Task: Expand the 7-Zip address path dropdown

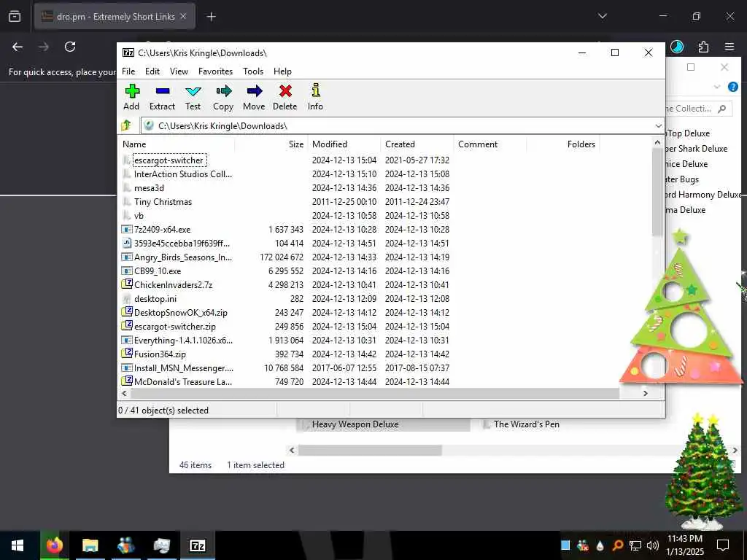Action: [659, 125]
